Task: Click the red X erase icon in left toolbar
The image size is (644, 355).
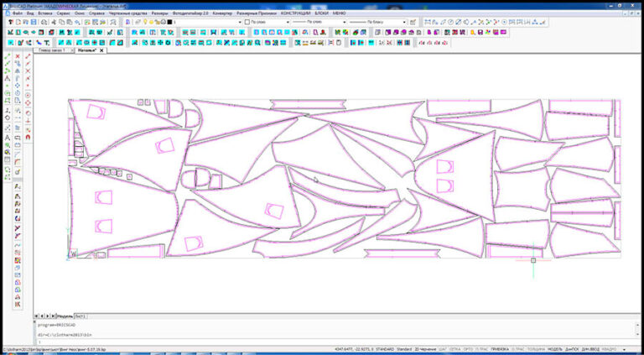Action: (18, 56)
